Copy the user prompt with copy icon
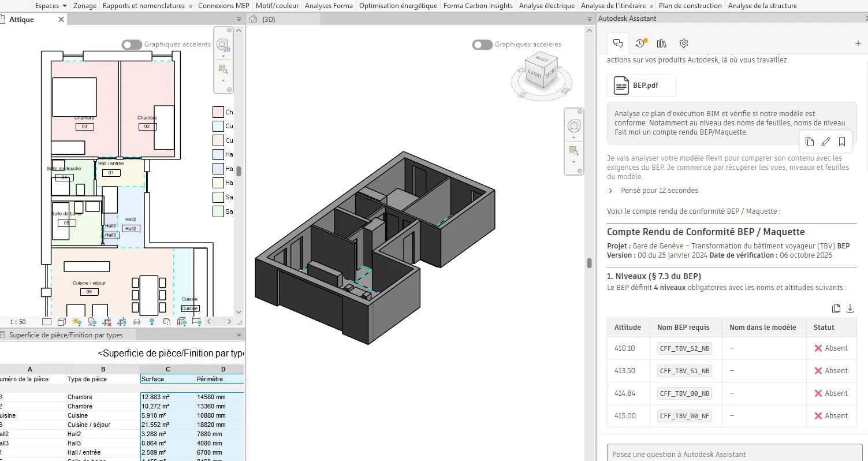868x461 pixels. click(810, 142)
